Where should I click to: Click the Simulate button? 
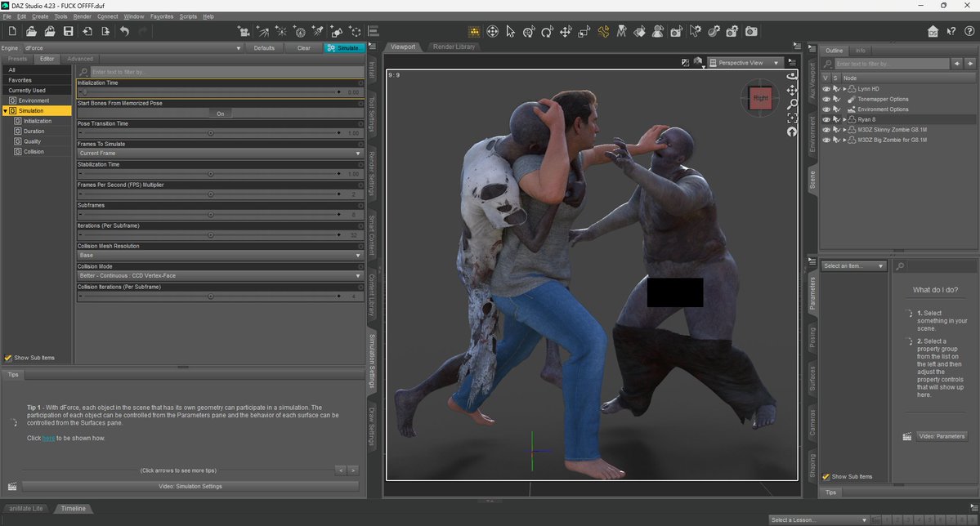pyautogui.click(x=344, y=48)
